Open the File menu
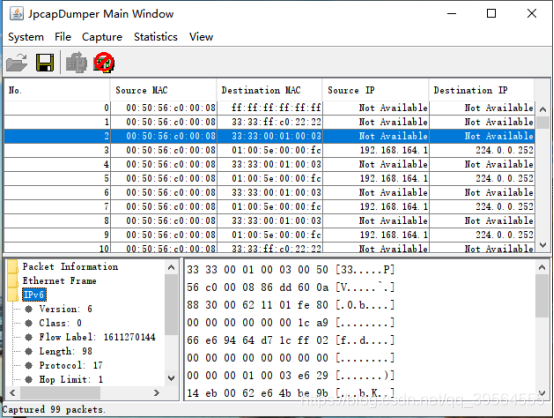The image size is (554, 418). click(x=63, y=37)
